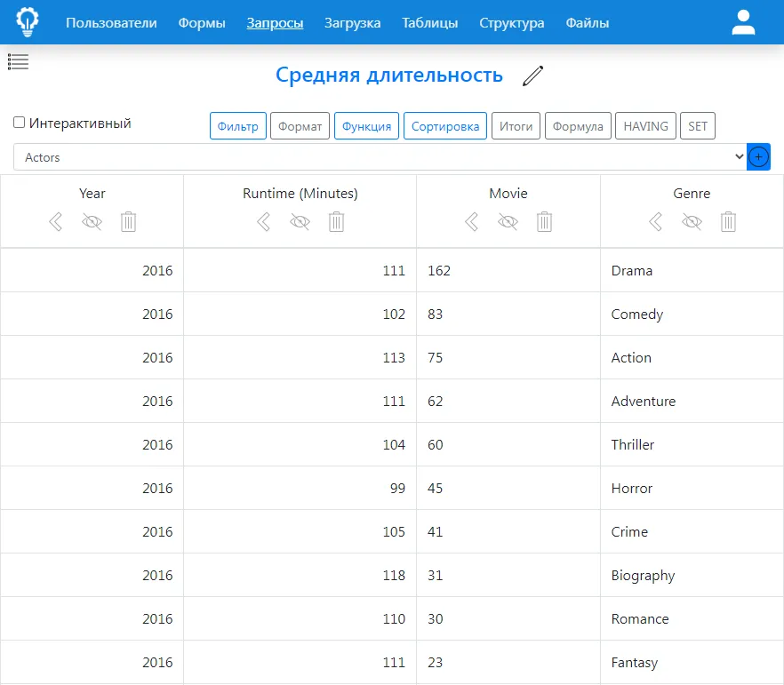Click the pencil icon to rename query
Screen dimensions: 784x685
[533, 76]
